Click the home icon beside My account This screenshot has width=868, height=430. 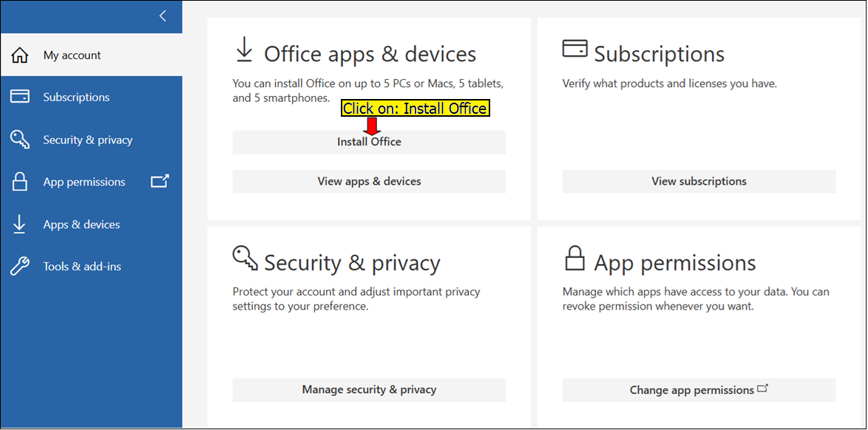(20, 55)
